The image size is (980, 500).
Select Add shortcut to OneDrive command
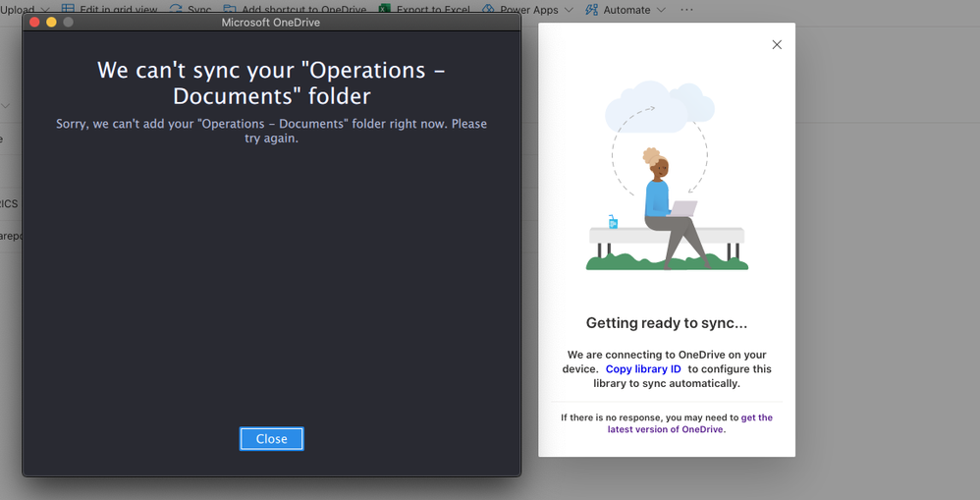pos(295,10)
